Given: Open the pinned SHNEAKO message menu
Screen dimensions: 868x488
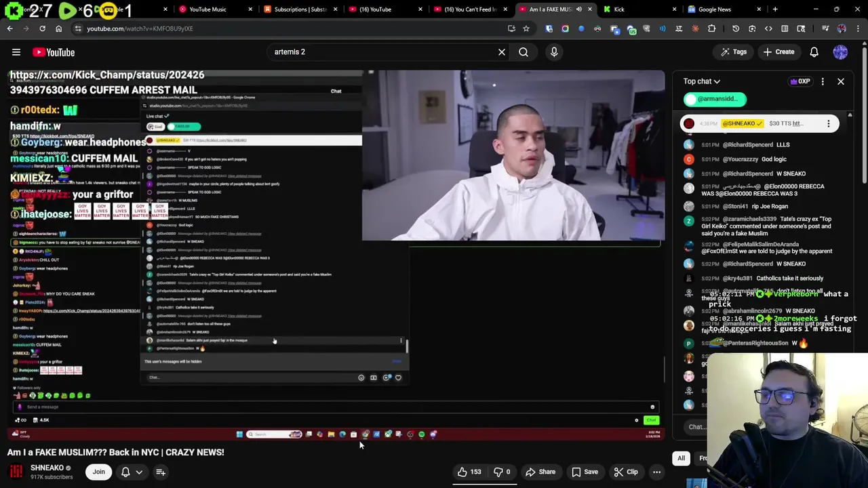Looking at the screenshot, I should pyautogui.click(x=828, y=123).
